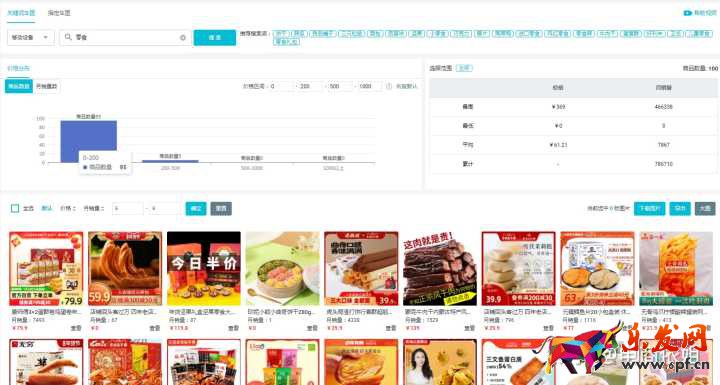Open the 今日半价 product thumbnail
This screenshot has height=385, width=720.
click(x=204, y=268)
